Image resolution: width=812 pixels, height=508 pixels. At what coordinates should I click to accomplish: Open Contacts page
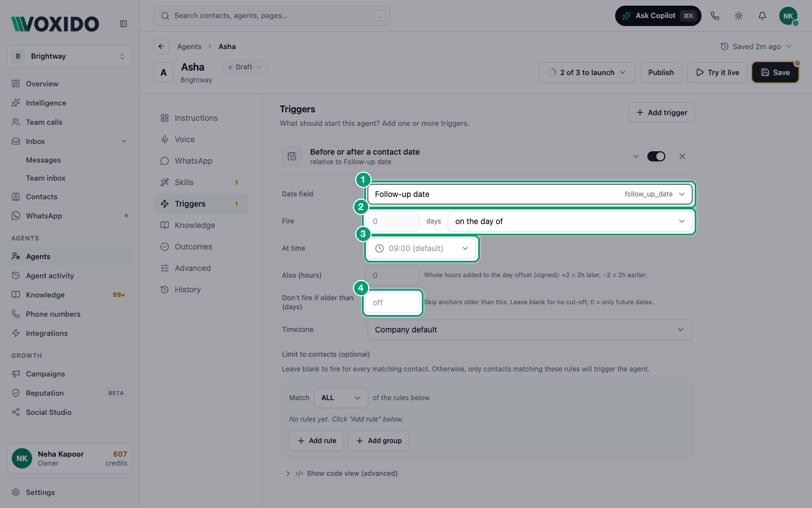(x=70, y=196)
